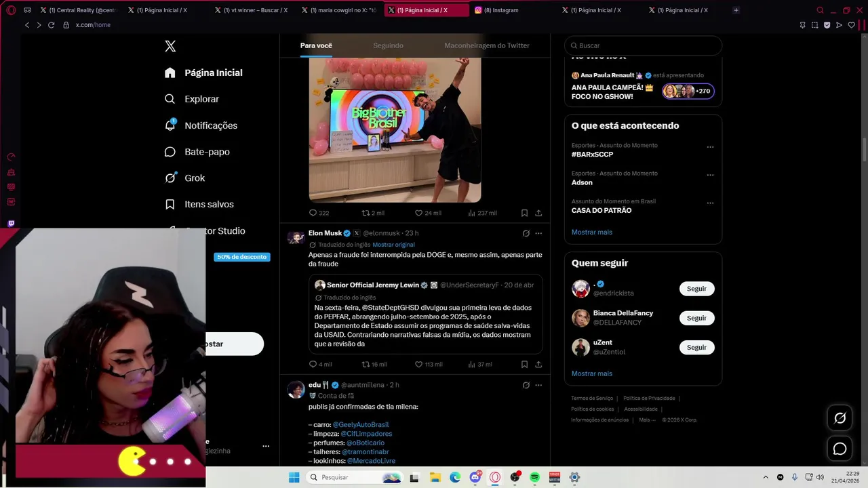Switch to Instagram browser tab
868x488 pixels.
(x=512, y=10)
